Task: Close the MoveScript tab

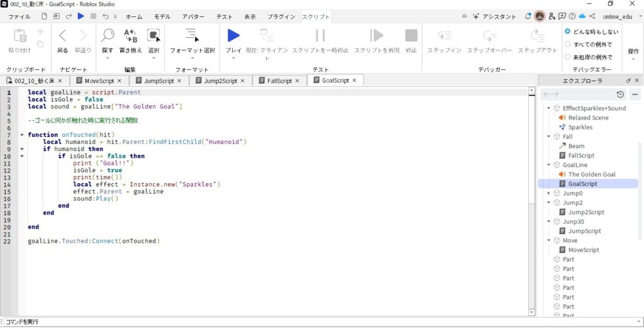Action: 121,81
